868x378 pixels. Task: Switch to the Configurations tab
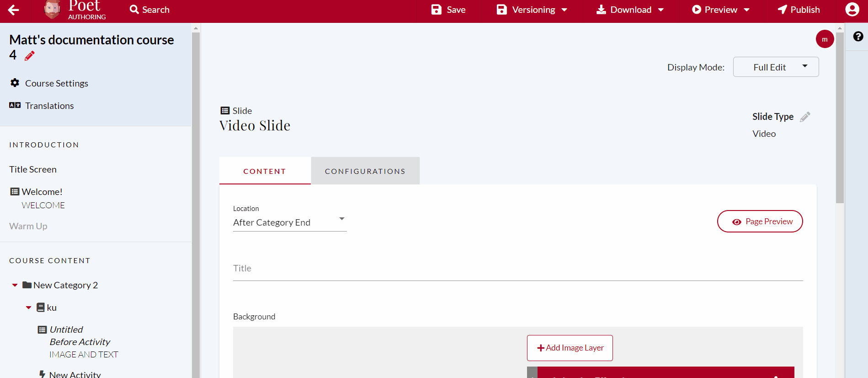(365, 171)
